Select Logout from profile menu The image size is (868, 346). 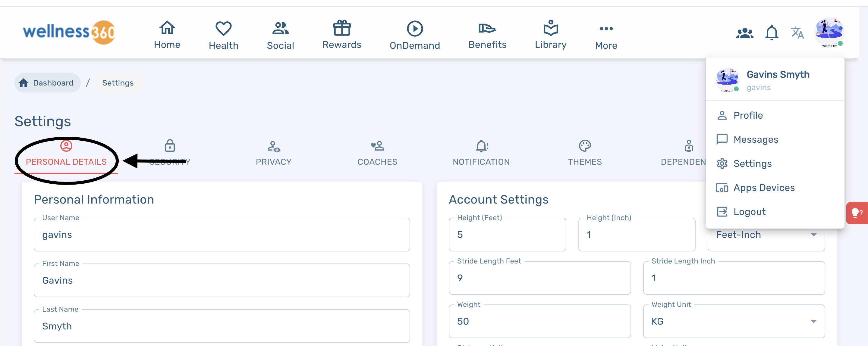pyautogui.click(x=749, y=212)
